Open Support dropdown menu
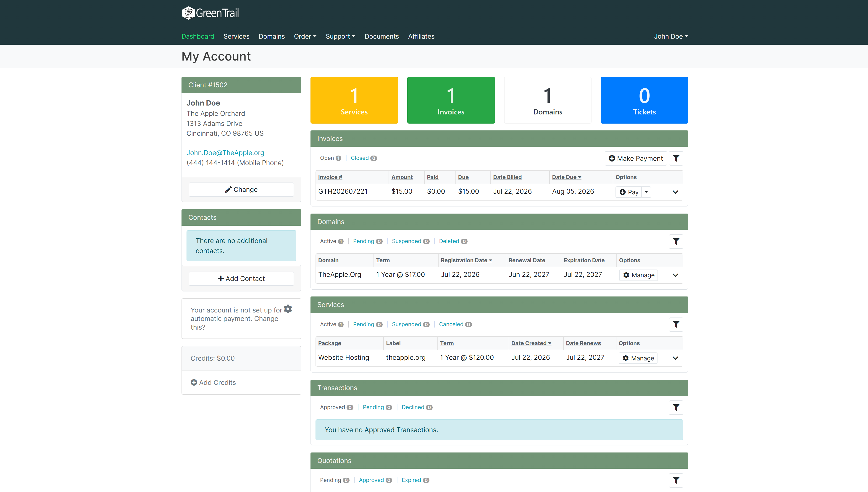 tap(340, 36)
